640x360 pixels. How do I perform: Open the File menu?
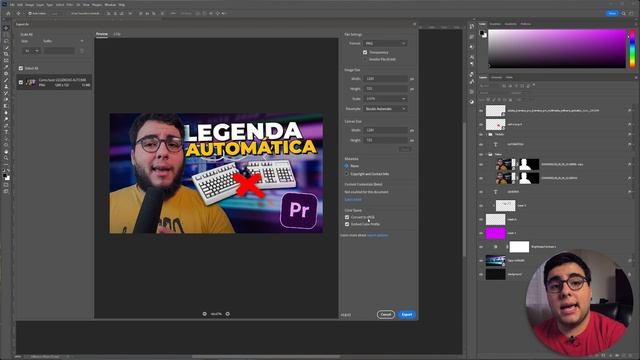12,4
